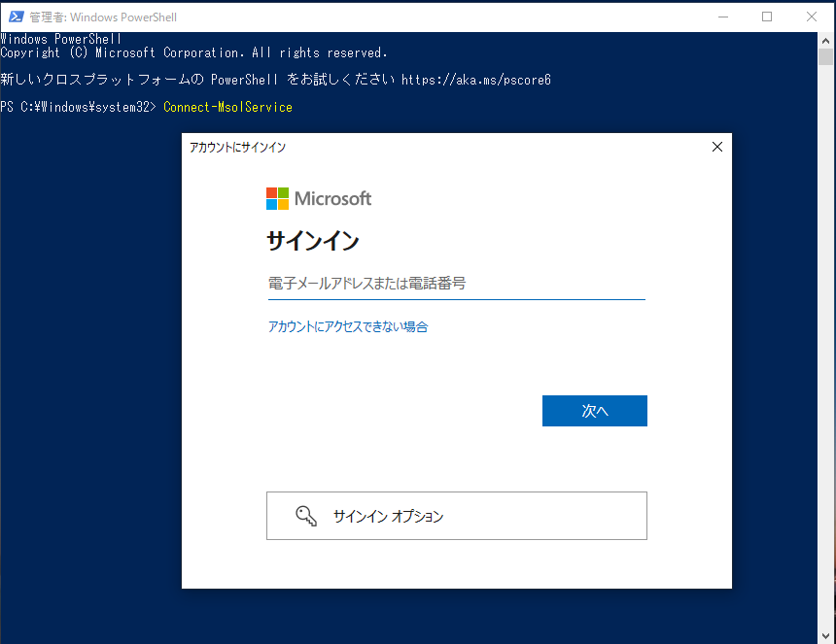Open サインイン オプション
Image resolution: width=836 pixels, height=644 pixels.
click(x=456, y=516)
